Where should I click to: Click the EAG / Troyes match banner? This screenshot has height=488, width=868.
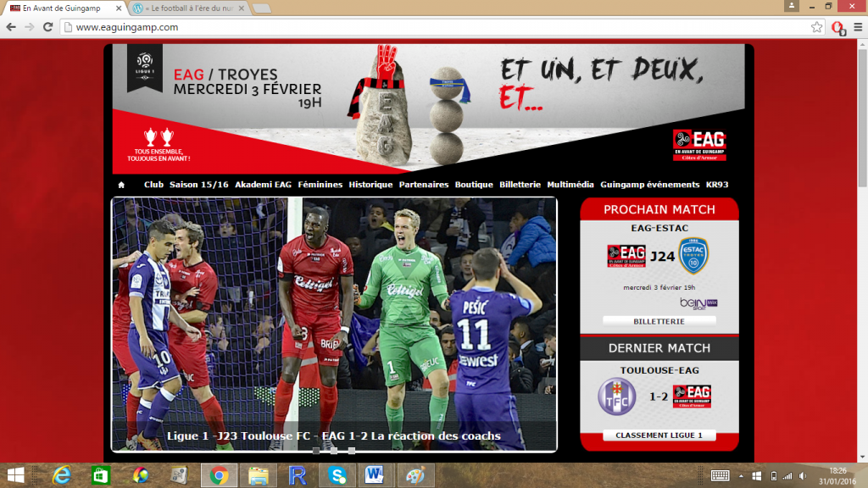click(428, 109)
